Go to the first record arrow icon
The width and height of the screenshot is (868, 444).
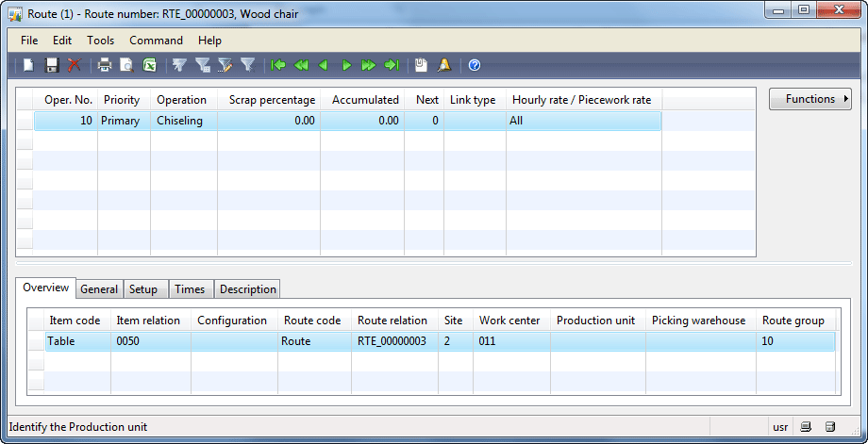(x=278, y=65)
